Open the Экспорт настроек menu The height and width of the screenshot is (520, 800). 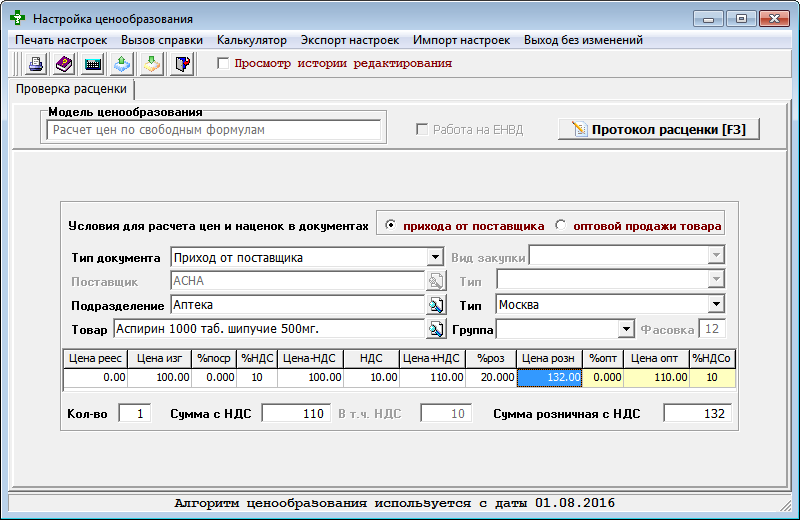[350, 40]
